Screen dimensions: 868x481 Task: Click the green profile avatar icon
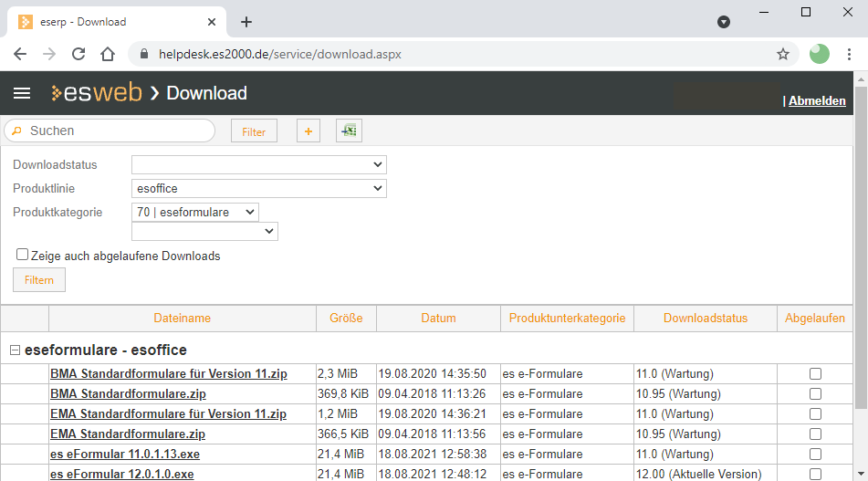point(819,54)
